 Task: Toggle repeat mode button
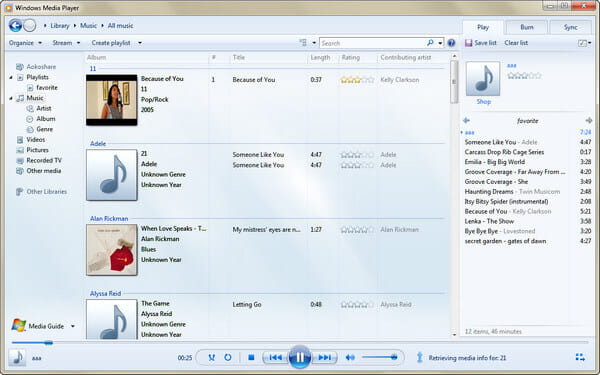(228, 357)
